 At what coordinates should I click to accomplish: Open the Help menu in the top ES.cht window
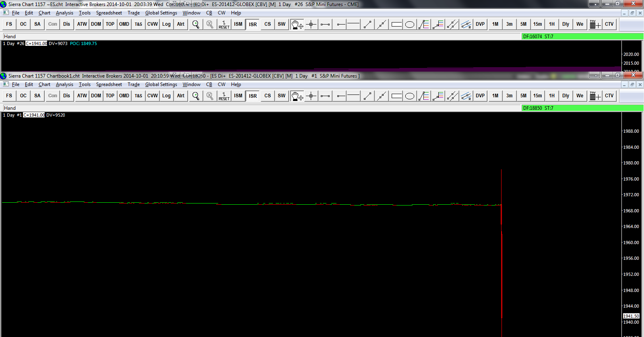pos(236,13)
